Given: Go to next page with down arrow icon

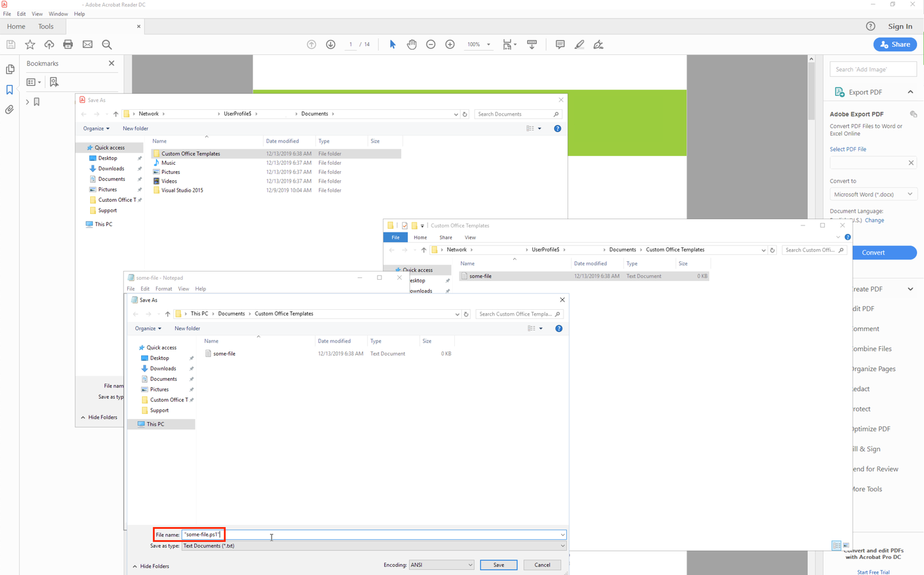Looking at the screenshot, I should [330, 44].
